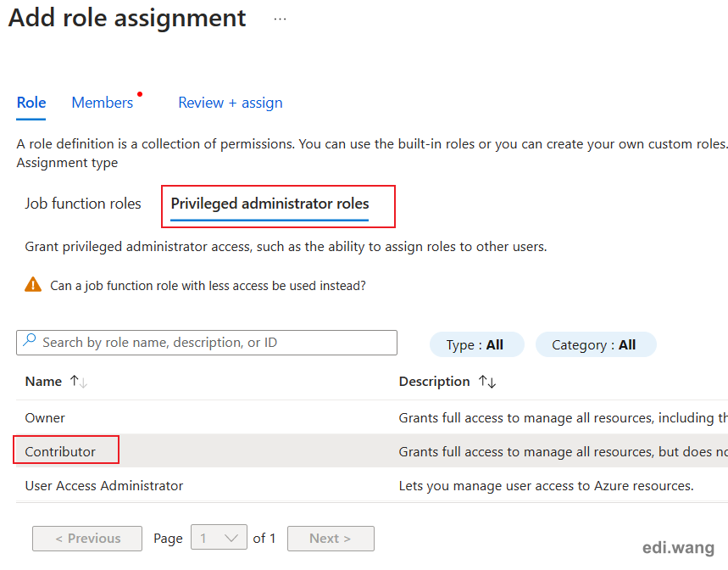728x570 pixels.
Task: Open the page number dropdown
Action: (219, 538)
